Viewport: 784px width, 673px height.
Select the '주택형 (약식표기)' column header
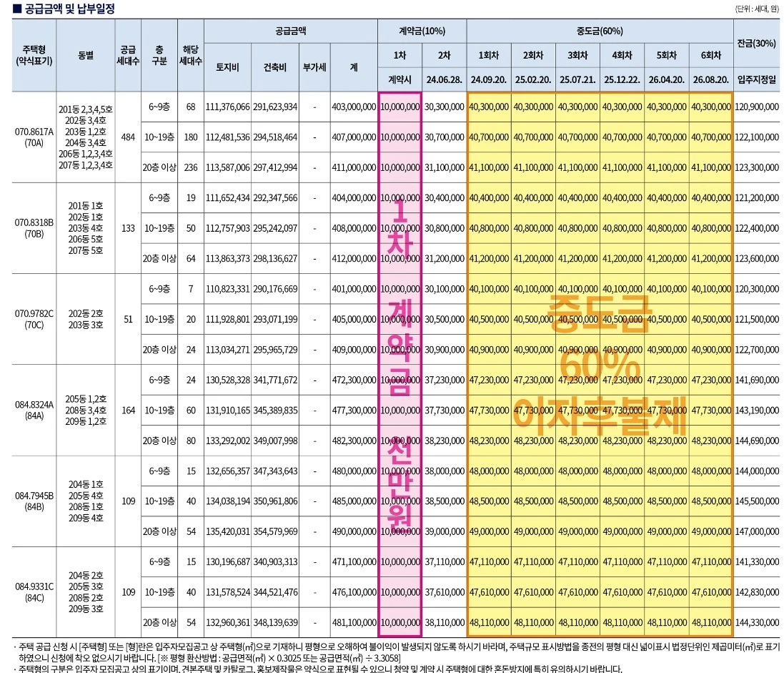click(x=34, y=55)
